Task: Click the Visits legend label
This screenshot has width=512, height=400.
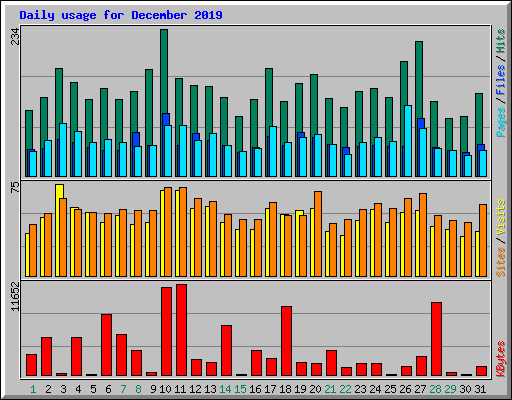Action: pyautogui.click(x=501, y=218)
